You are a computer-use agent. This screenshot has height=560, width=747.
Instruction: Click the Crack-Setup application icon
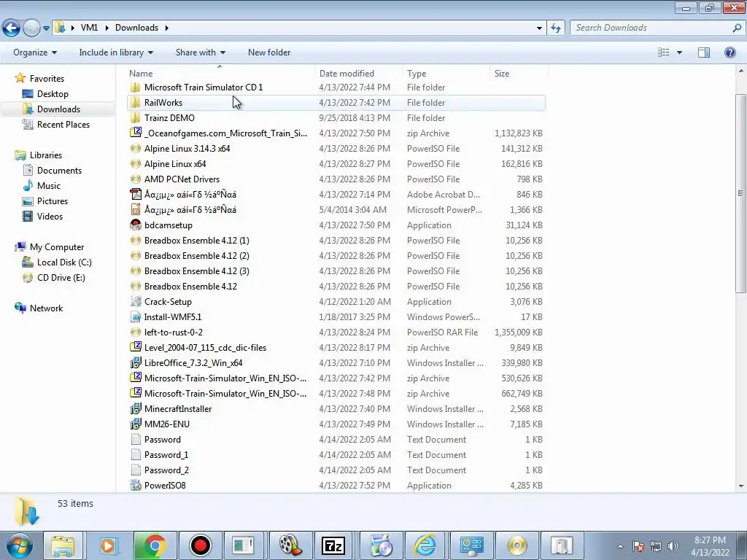click(135, 301)
